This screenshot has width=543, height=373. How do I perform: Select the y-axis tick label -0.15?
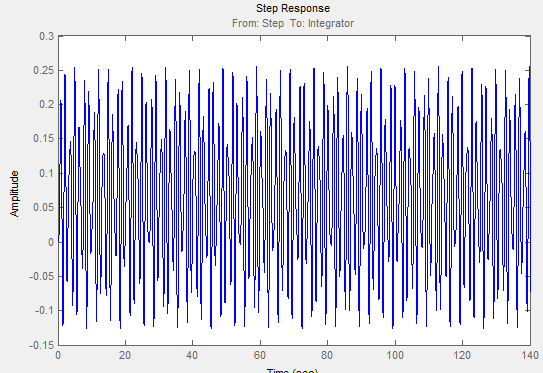[42, 345]
